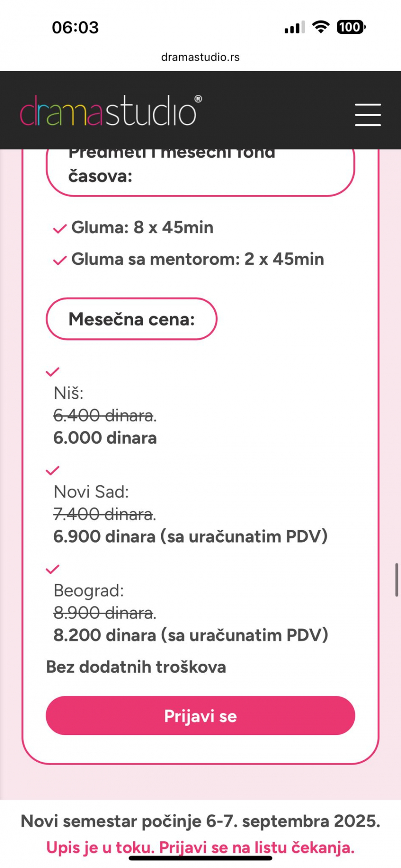Tap the checkmark above Novi Sad
Screen dimensions: 401x868
(53, 471)
